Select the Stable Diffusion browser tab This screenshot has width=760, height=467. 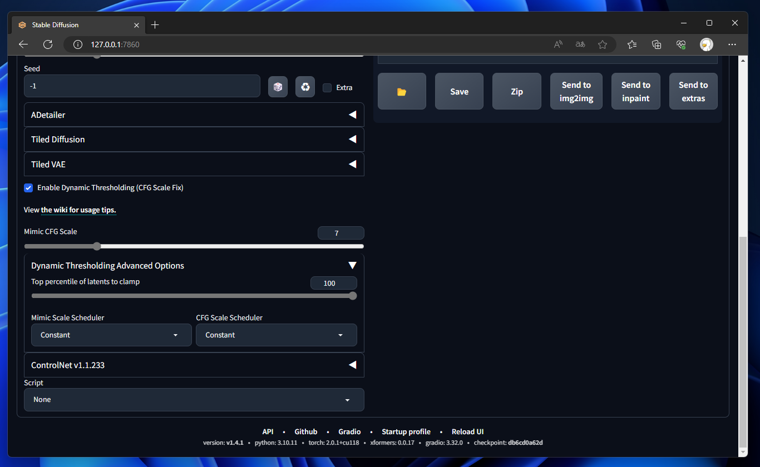coord(78,25)
